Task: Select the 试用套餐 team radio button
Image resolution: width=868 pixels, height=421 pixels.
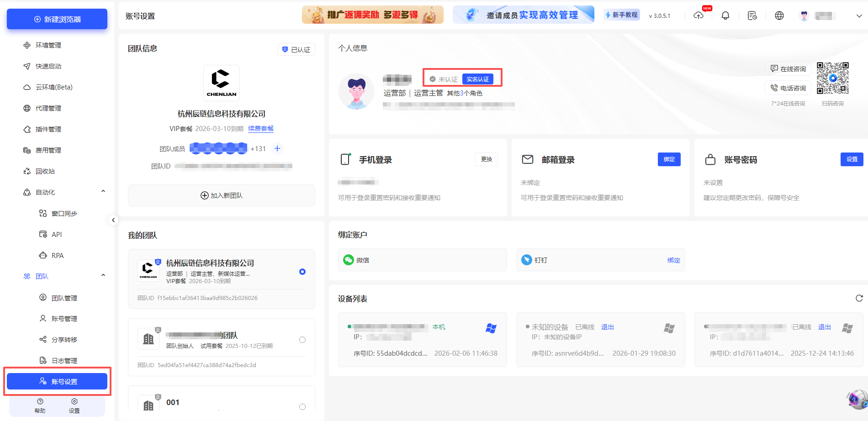Action: point(302,339)
